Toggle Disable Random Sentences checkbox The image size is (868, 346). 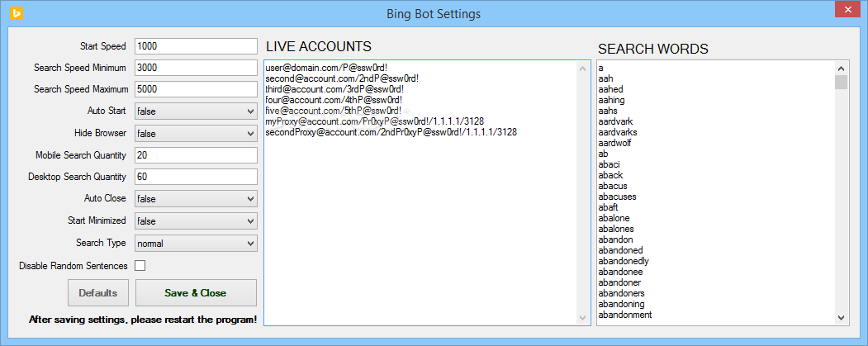pos(140,266)
